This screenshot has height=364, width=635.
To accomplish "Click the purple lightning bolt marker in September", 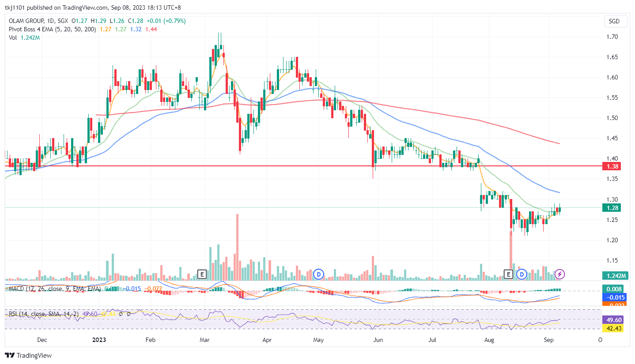I will 559,274.
